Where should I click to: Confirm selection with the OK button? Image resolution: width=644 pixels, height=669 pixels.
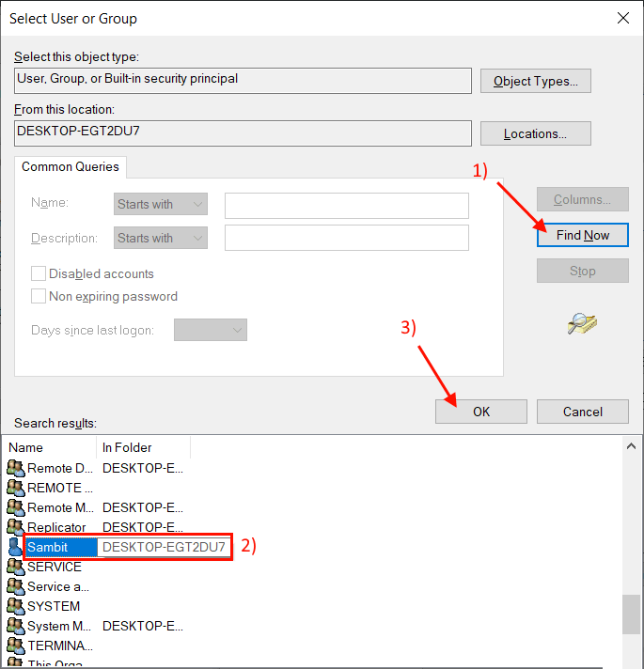click(x=481, y=412)
